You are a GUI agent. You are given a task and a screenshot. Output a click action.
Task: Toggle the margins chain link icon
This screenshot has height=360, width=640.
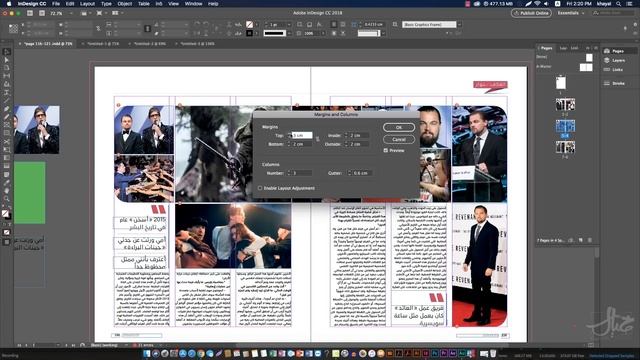coord(318,140)
